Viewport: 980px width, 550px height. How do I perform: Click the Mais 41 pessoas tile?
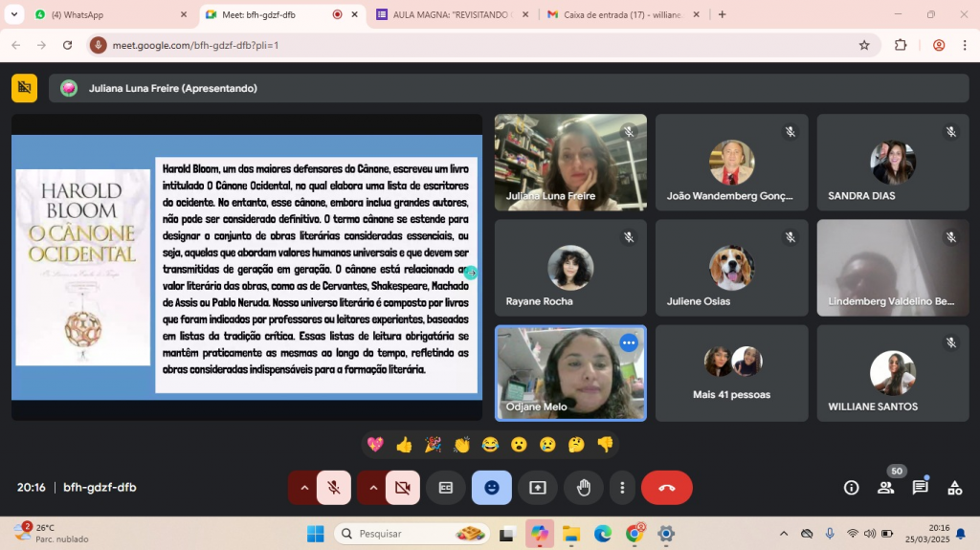(731, 373)
